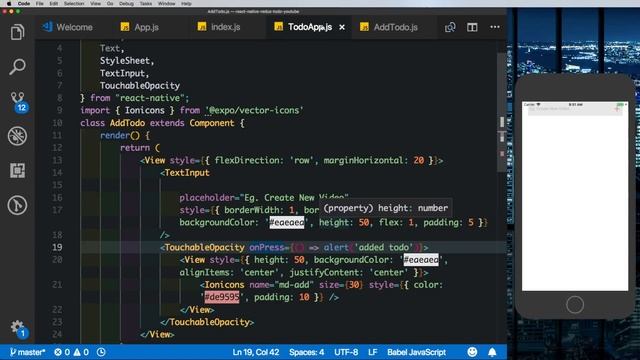Open the more editor actions ellipsis

[x=495, y=27]
